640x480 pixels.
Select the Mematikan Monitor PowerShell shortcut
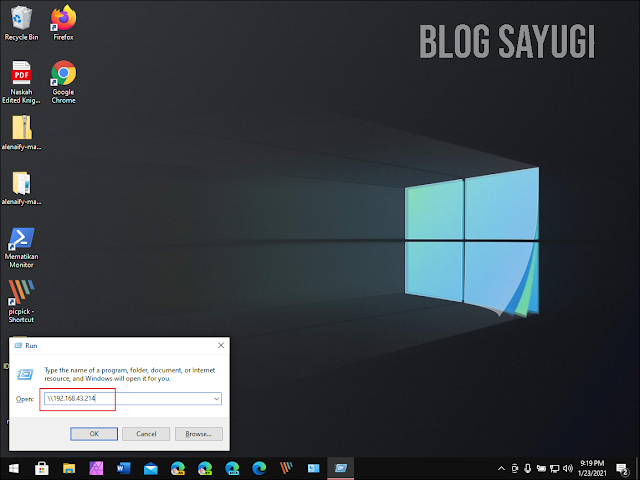tap(21, 247)
